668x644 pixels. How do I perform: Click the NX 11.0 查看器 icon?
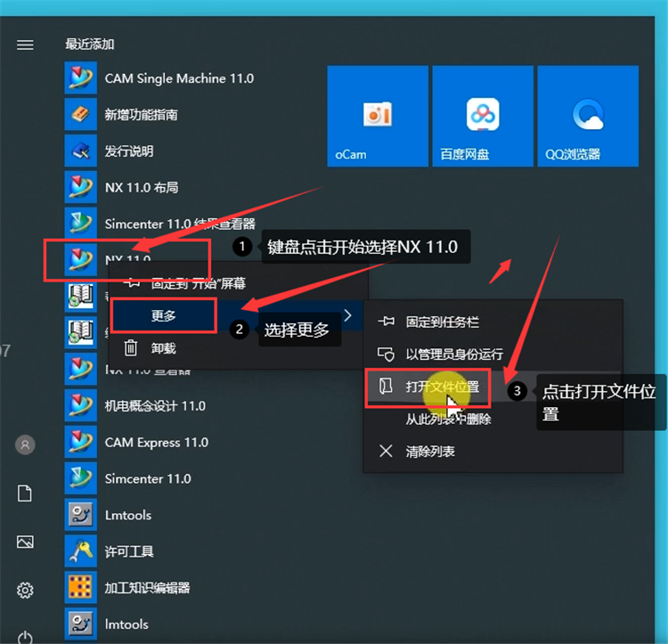[80, 369]
